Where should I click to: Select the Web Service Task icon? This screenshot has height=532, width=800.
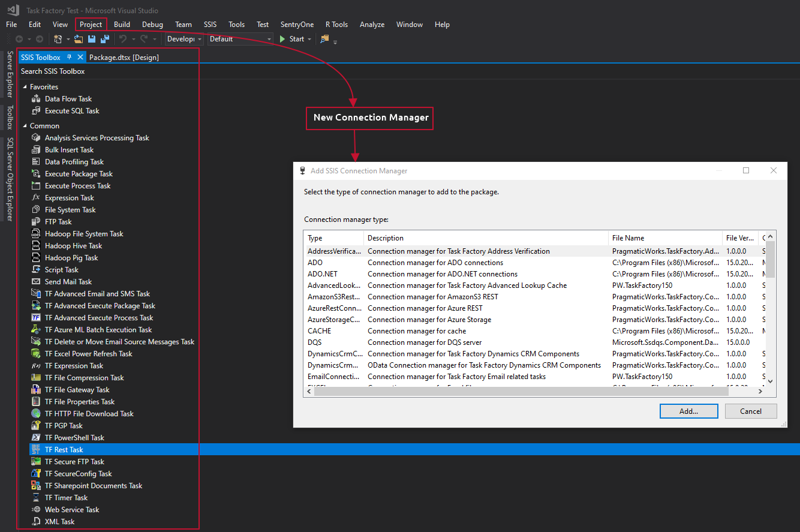[x=36, y=509]
